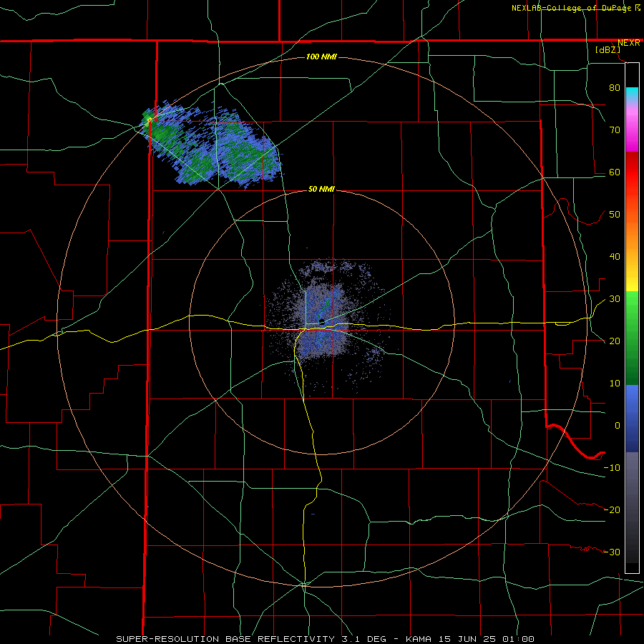This screenshot has height=644, width=644.
Task: Click the 100 NMI range ring label
Action: pyautogui.click(x=321, y=57)
